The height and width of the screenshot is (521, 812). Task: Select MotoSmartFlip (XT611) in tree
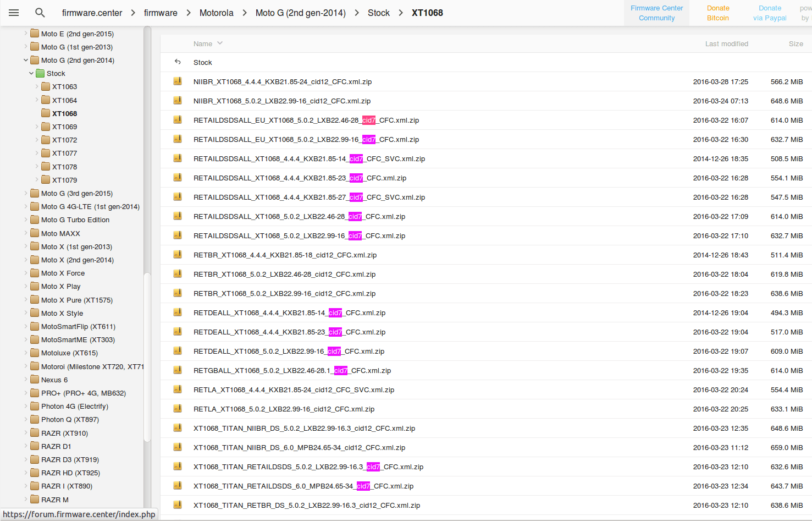coord(78,326)
